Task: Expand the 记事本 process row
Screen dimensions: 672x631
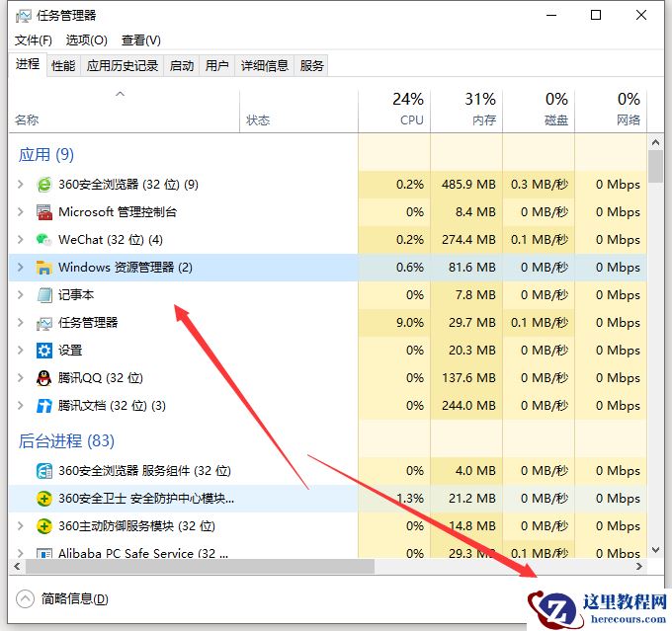Action: [x=20, y=294]
